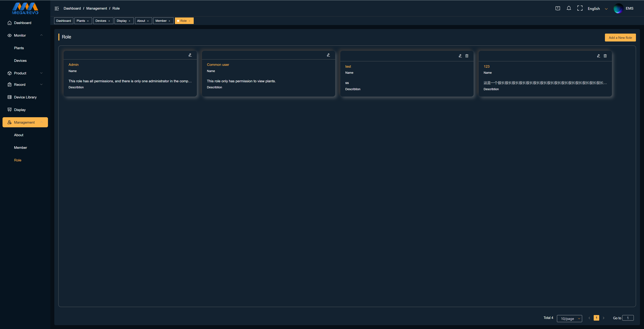
Task: Switch to the Dashboard tab
Action: [64, 21]
